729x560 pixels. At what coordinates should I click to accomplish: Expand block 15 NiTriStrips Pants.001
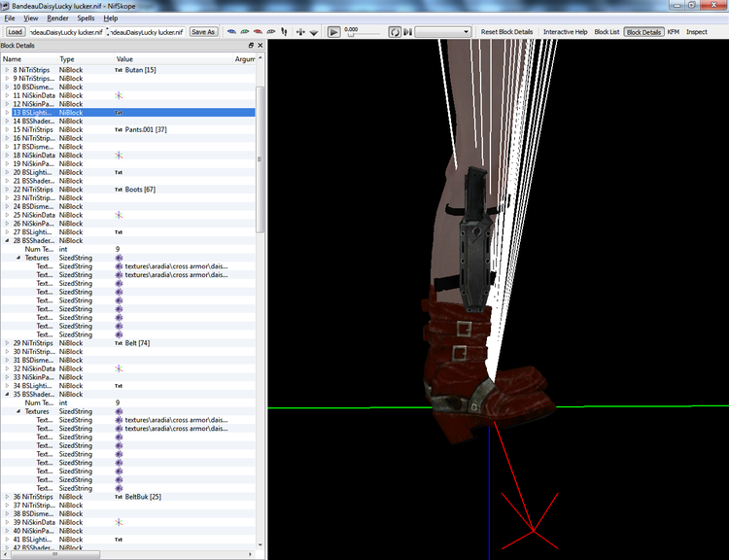tap(7, 129)
